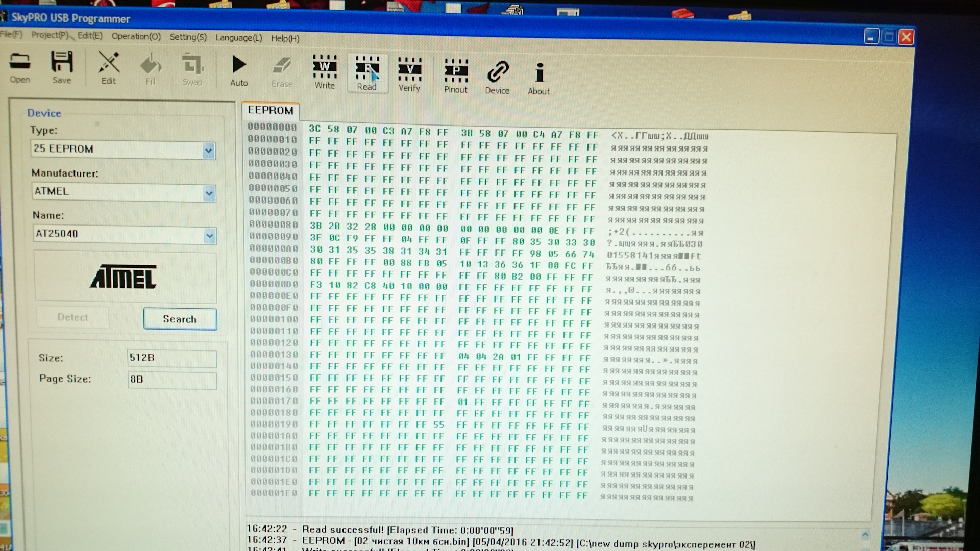Click the Size field showing 512B
This screenshot has width=980, height=551.
click(171, 358)
